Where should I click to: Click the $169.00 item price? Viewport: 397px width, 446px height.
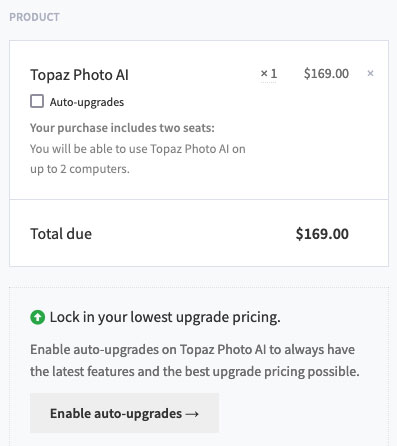(x=326, y=73)
